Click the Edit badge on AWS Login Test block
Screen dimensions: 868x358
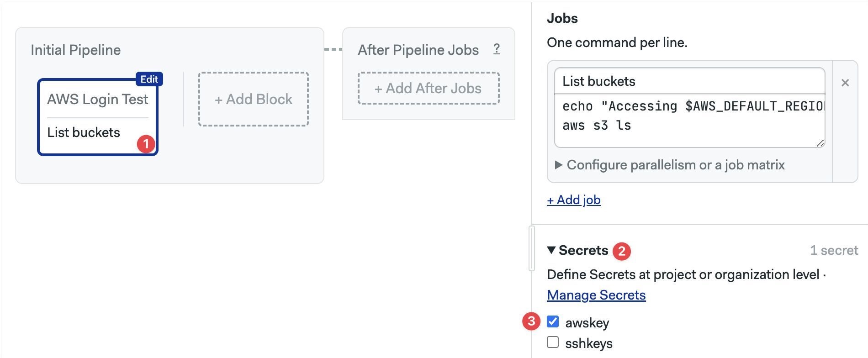point(149,79)
